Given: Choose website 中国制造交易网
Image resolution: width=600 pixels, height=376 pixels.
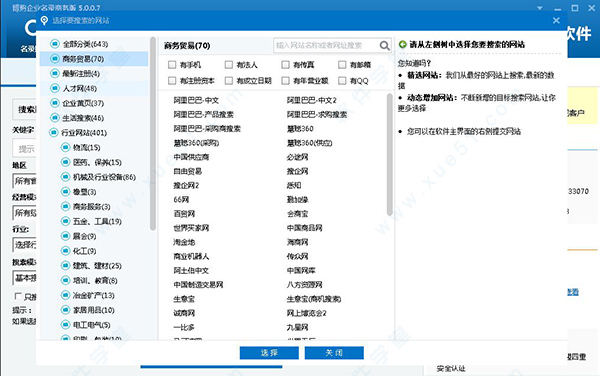Looking at the screenshot, I should 198,285.
